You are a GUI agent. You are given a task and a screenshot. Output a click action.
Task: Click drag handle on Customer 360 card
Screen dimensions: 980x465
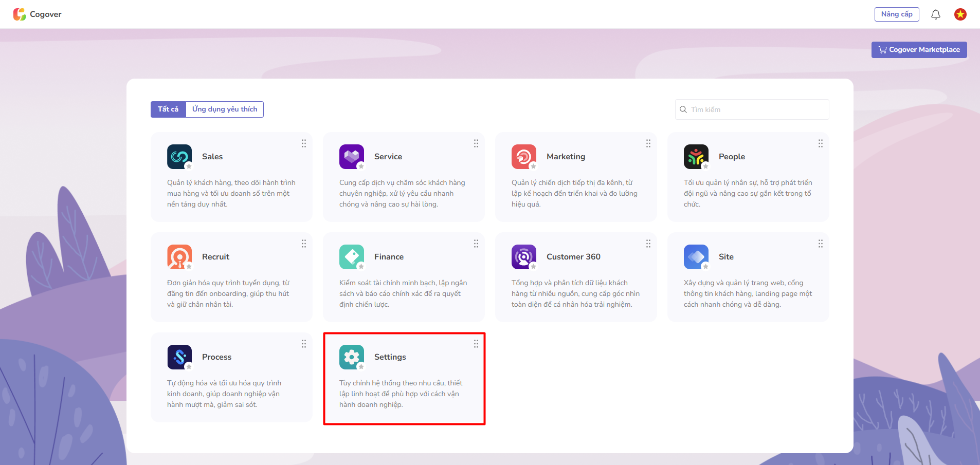pos(648,244)
